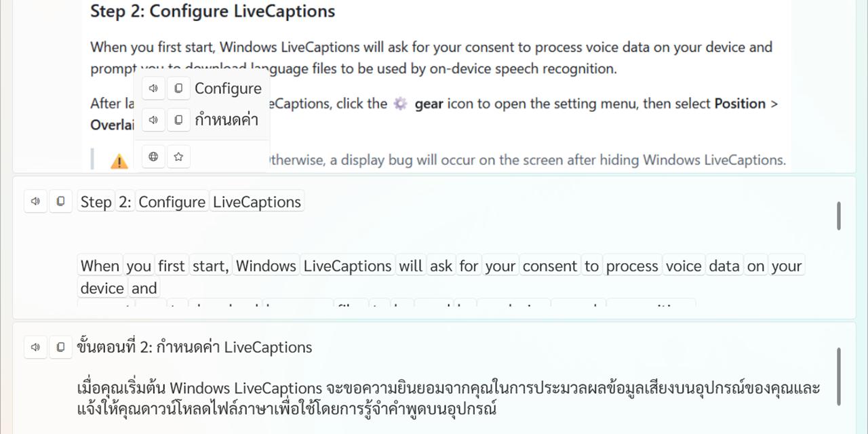
Task: Play Thai pronunciation of "กำหนดค่า"
Action: pyautogui.click(x=153, y=120)
